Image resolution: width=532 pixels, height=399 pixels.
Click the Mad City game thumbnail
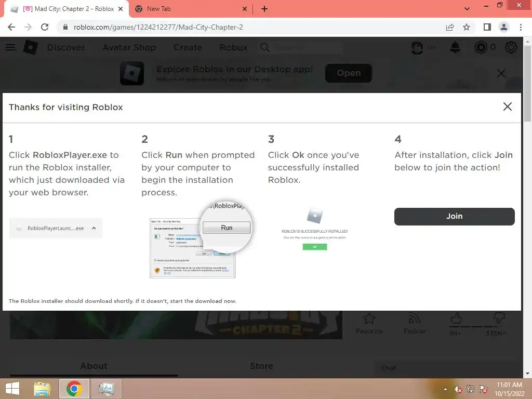coord(176,325)
